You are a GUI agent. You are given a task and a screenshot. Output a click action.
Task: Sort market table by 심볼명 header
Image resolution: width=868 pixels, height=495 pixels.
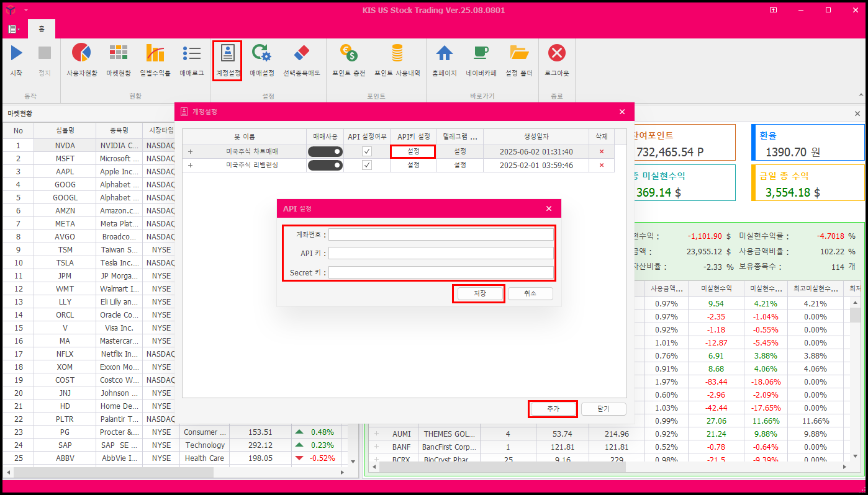tap(65, 130)
